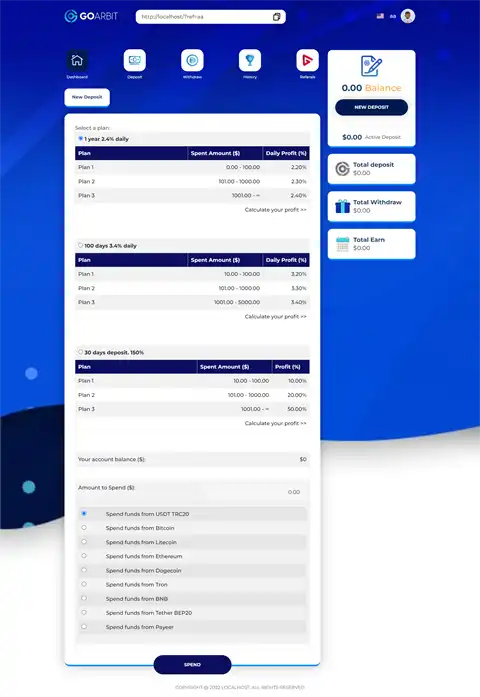The image size is (480, 697).
Task: Click the Referrals label under referrals icon
Action: point(308,77)
